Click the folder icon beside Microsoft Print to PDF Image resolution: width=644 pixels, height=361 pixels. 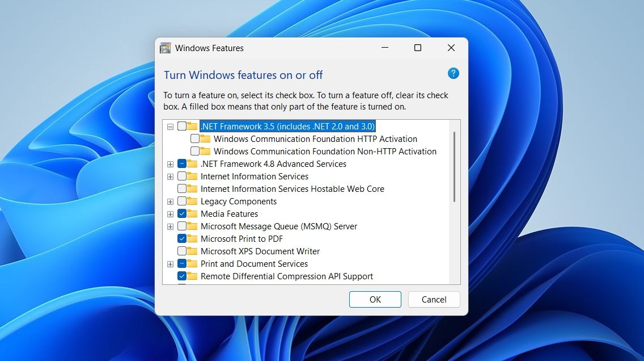pyautogui.click(x=192, y=238)
